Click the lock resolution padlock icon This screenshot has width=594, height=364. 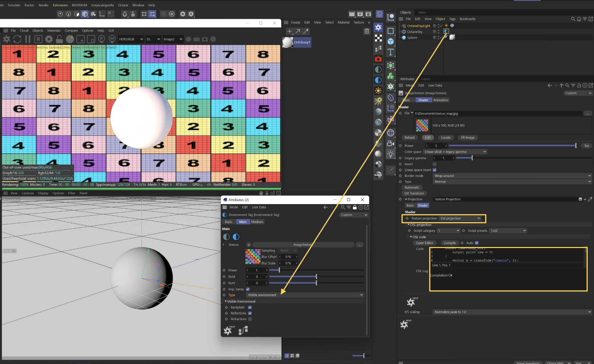(59, 39)
